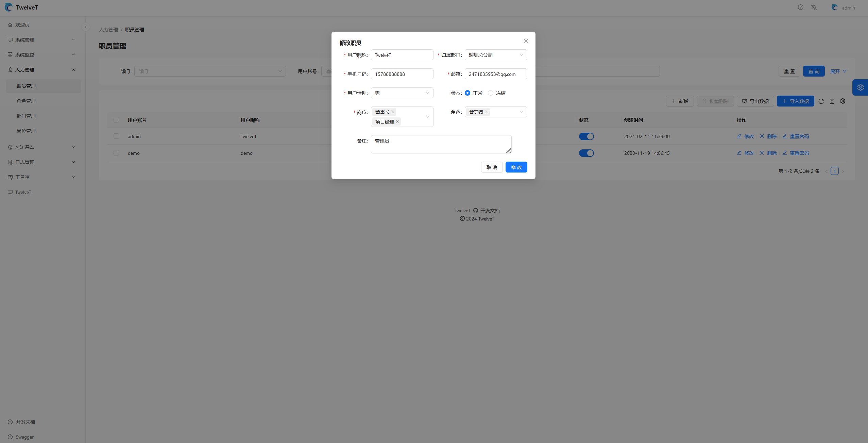Remove the 董事长 tag from 岗位

point(393,112)
